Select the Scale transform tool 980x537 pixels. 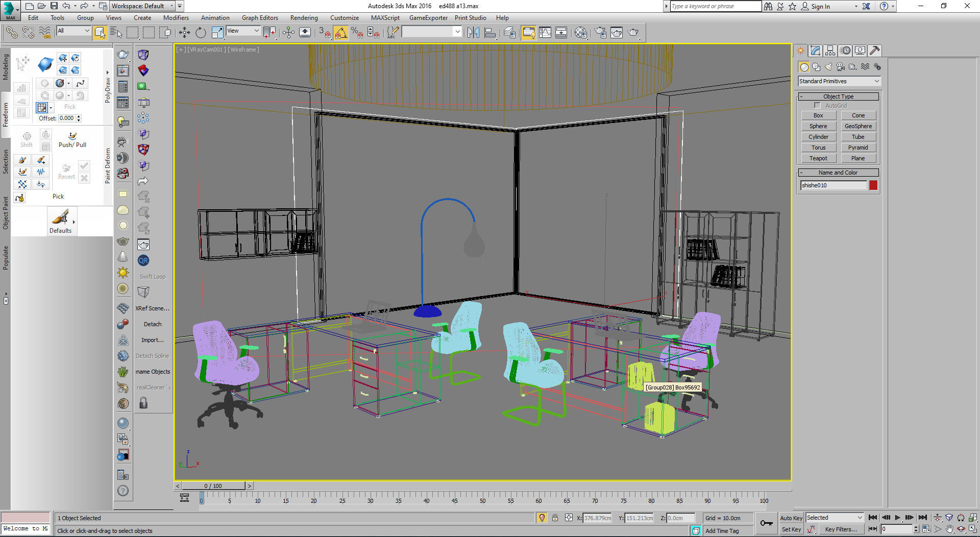[x=217, y=33]
